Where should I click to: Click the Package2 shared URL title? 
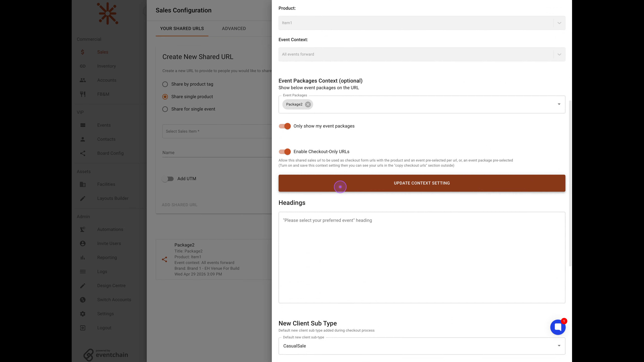184,245
